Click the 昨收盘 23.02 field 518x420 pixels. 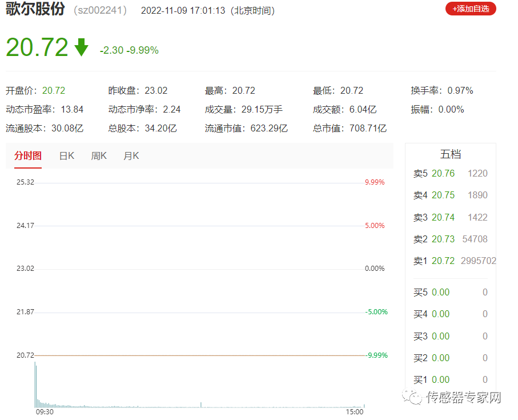point(138,90)
